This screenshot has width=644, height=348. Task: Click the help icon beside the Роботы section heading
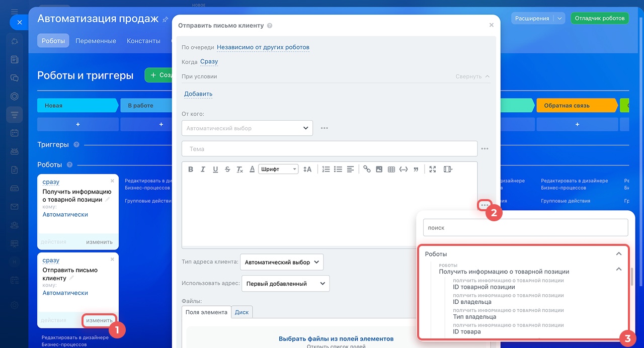coord(69,164)
